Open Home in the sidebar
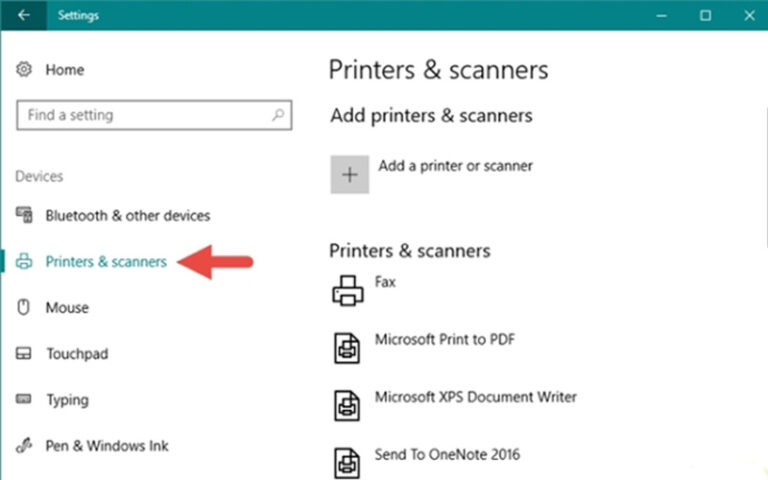The width and height of the screenshot is (768, 480). click(x=65, y=70)
